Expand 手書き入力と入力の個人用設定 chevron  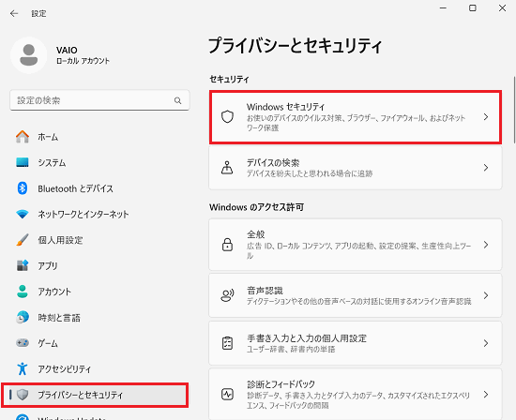click(x=486, y=343)
